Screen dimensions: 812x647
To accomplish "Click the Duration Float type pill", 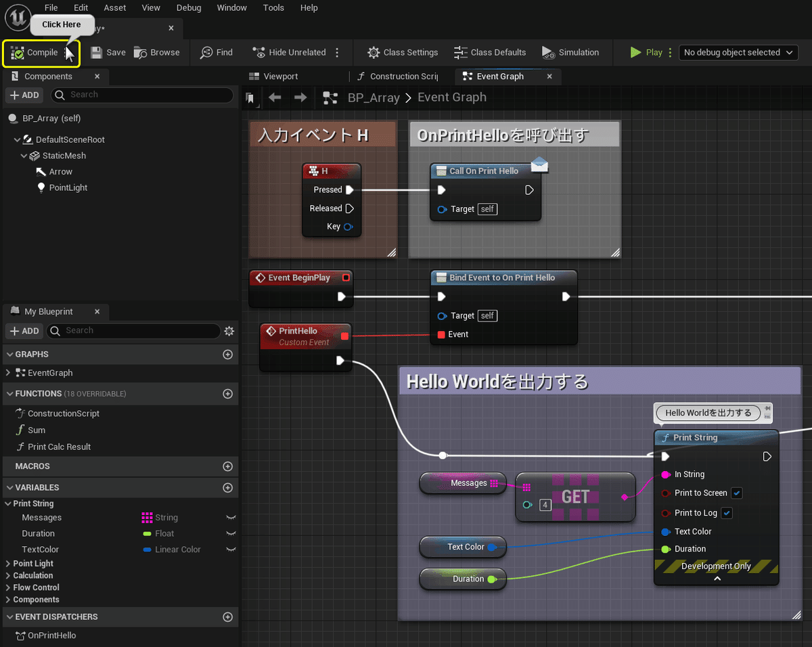I will [147, 534].
